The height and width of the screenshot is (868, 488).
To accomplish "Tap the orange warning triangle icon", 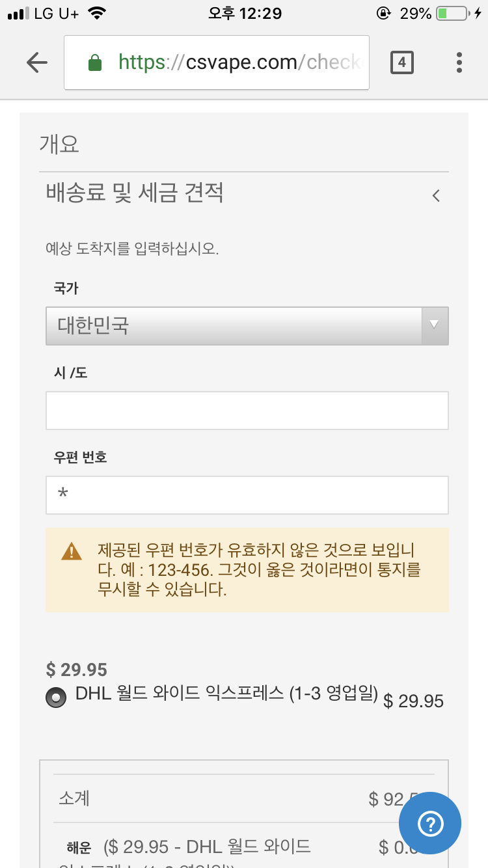I will coord(71,552).
